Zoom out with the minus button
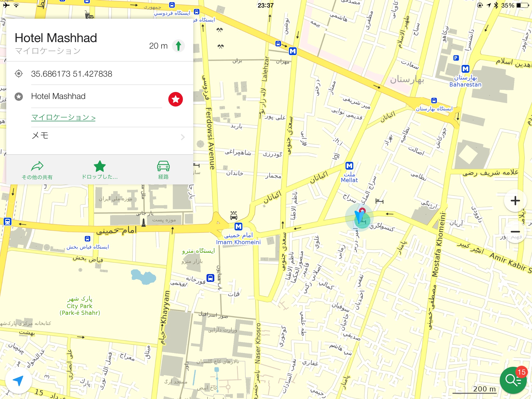Image resolution: width=532 pixels, height=399 pixels. (515, 231)
